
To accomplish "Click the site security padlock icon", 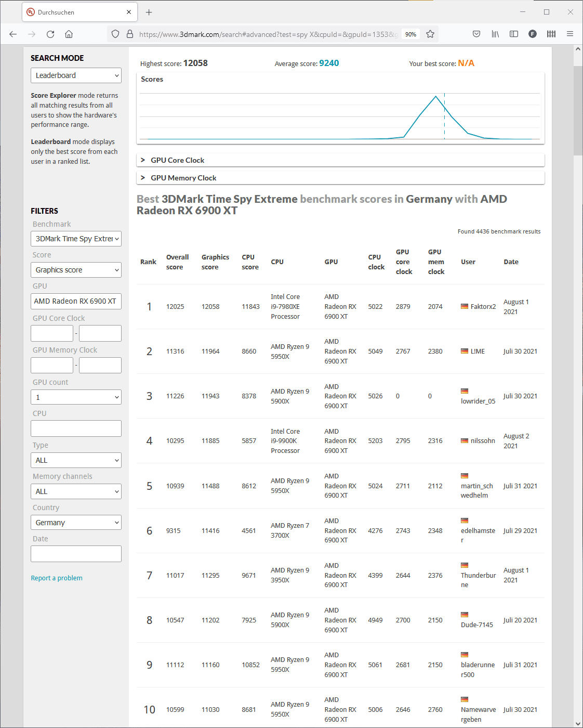I will click(x=130, y=34).
